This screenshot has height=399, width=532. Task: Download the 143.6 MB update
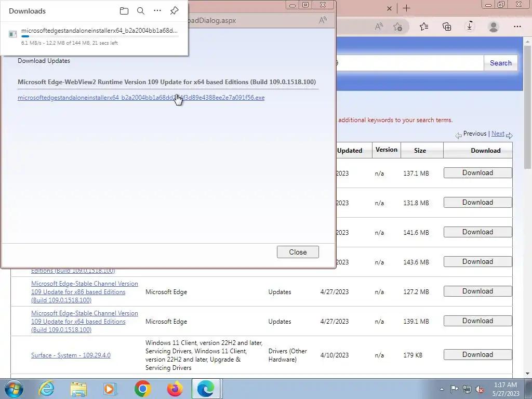[477, 262]
